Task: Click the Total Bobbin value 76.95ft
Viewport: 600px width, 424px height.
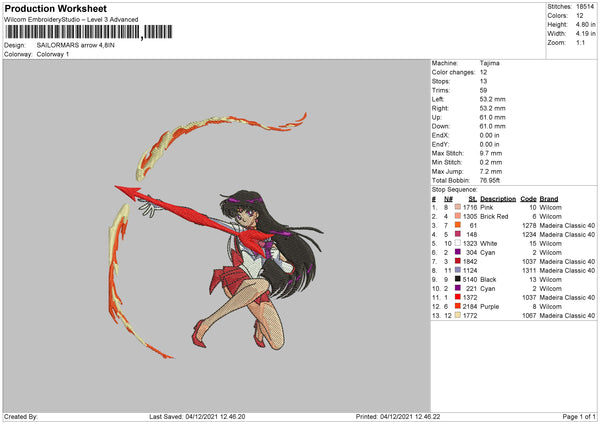Action: coord(490,180)
